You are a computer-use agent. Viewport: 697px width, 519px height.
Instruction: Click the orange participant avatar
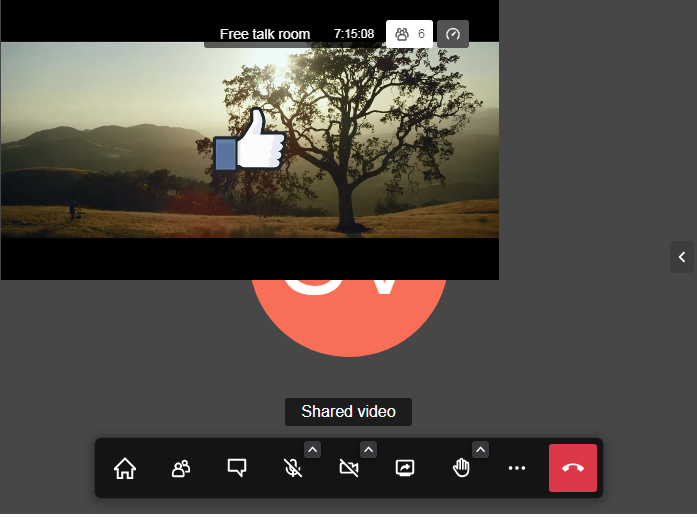point(349,318)
